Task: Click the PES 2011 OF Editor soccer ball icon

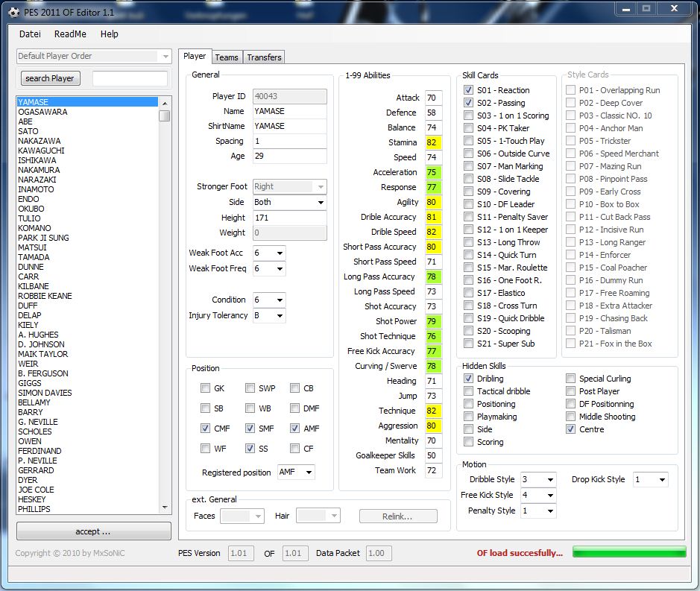Action: click(14, 12)
